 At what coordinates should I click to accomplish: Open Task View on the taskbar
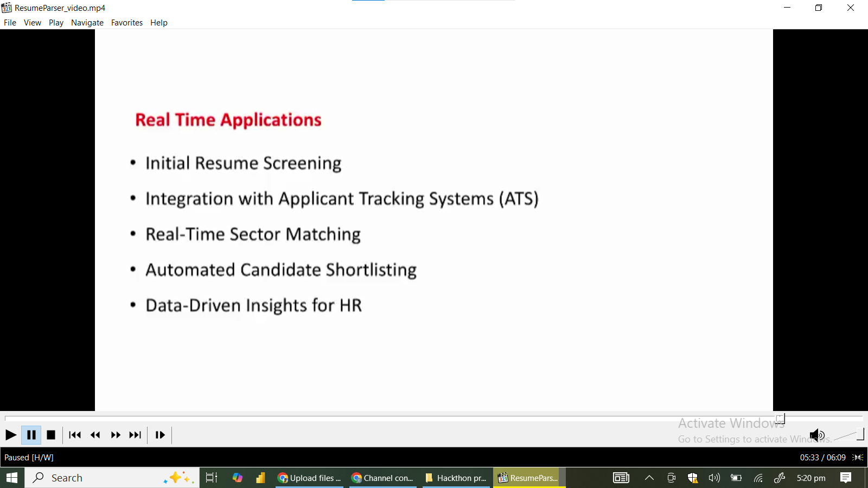[x=212, y=478]
